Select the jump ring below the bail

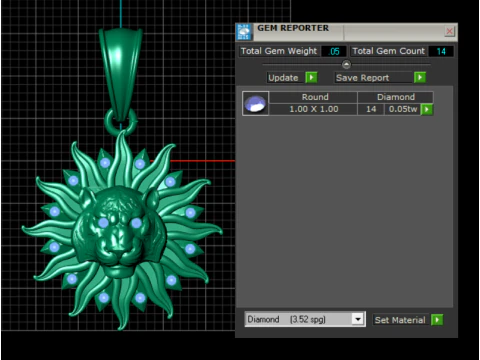120,122
